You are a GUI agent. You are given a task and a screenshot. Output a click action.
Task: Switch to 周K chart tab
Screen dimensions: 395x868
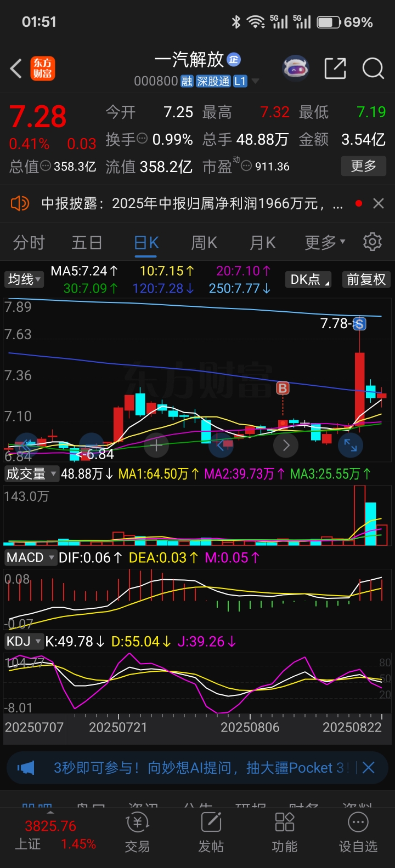click(x=204, y=243)
